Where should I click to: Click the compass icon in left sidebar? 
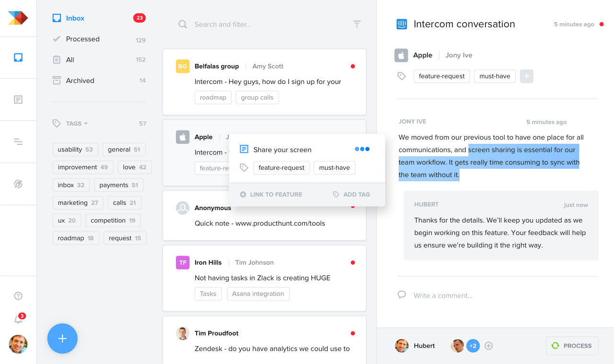coord(18,184)
